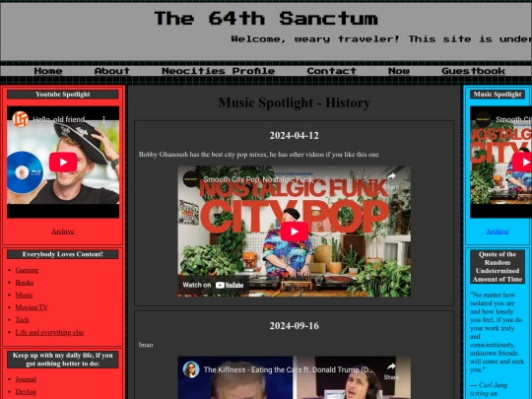Click the channel avatar on Hello, old friend video
Screen dimensions: 532x399
[21, 119]
